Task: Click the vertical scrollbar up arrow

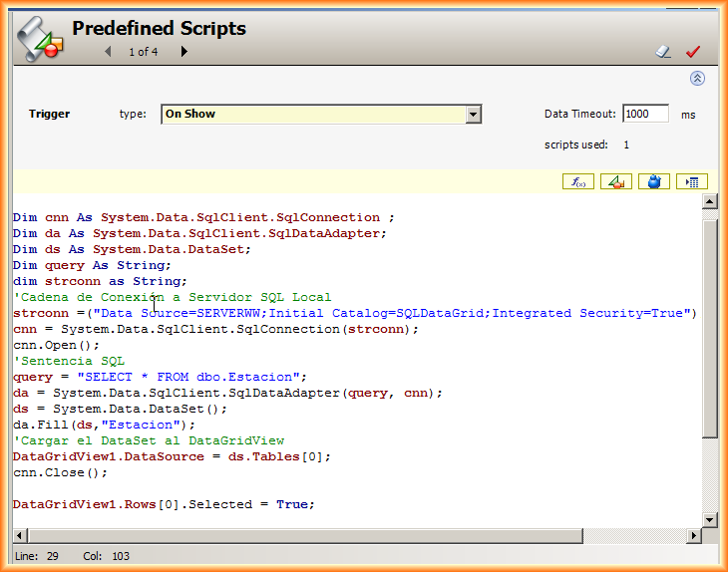Action: pyautogui.click(x=709, y=202)
